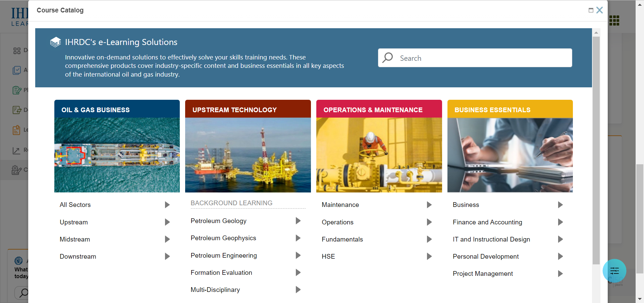Click the dialog scrollbar up arrow
644x303 pixels.
coord(596,33)
